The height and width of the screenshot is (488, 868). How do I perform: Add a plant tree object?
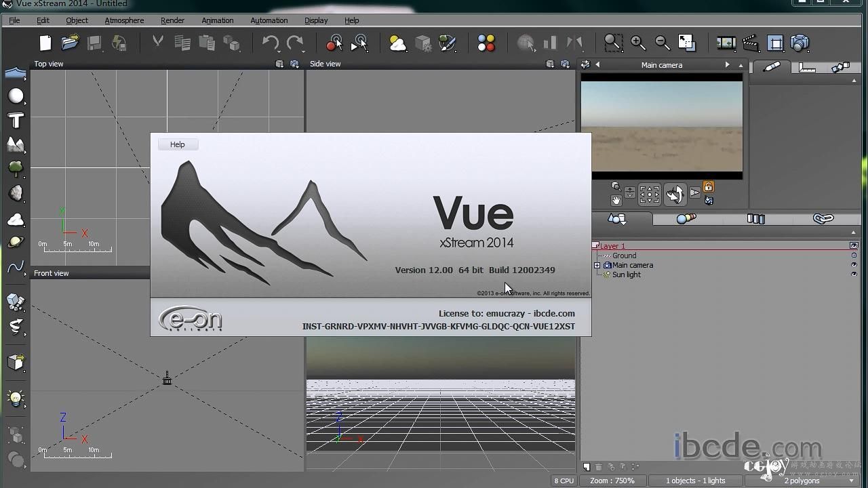pyautogui.click(x=15, y=168)
